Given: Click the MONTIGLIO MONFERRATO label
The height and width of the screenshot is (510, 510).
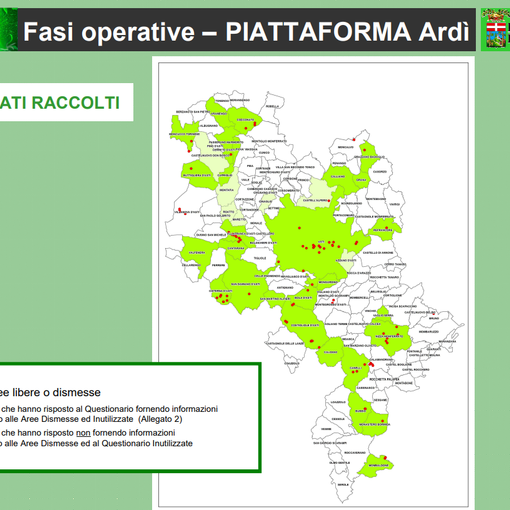Looking at the screenshot, I should click(x=269, y=141).
